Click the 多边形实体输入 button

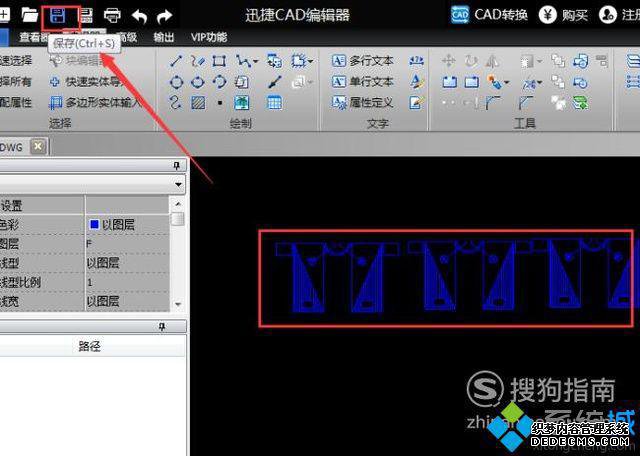pos(95,102)
